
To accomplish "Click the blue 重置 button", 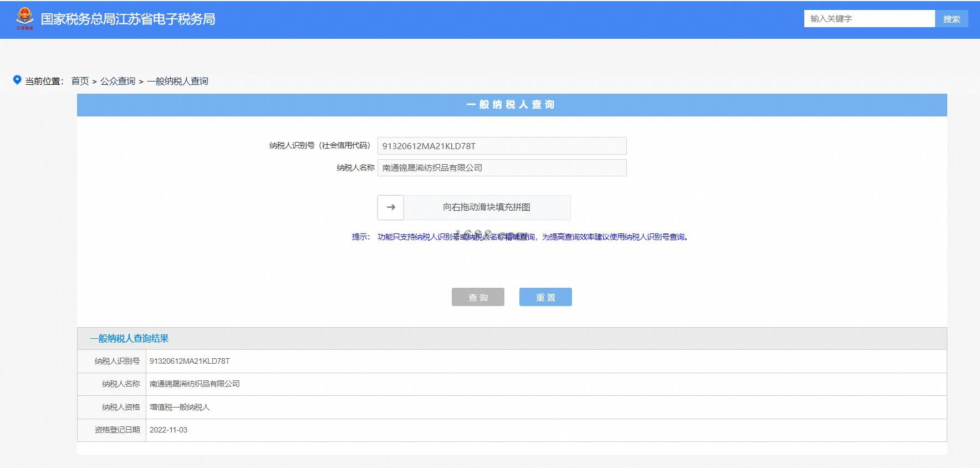I will pos(545,297).
